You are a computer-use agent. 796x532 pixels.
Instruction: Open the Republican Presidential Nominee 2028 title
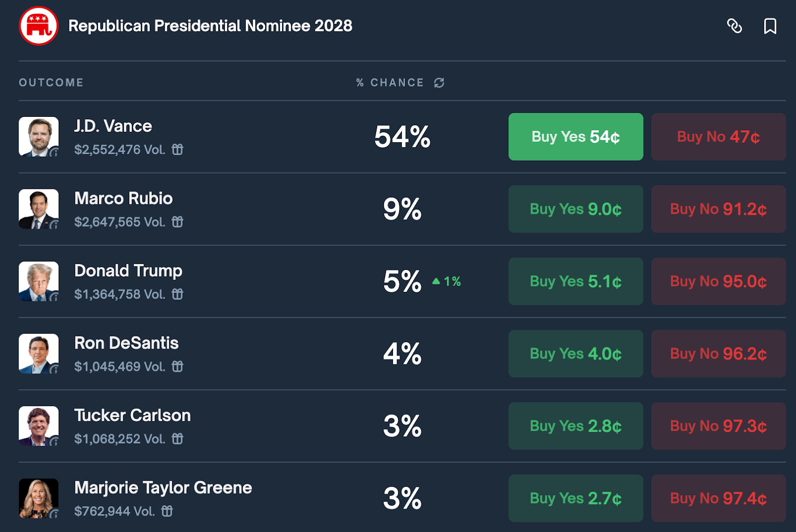coord(210,26)
